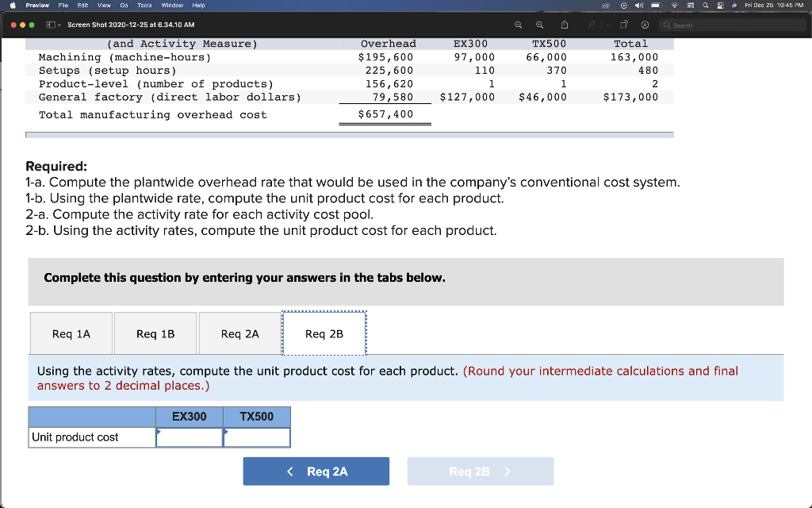
Task: Click the Req 2B forward button
Action: click(480, 471)
